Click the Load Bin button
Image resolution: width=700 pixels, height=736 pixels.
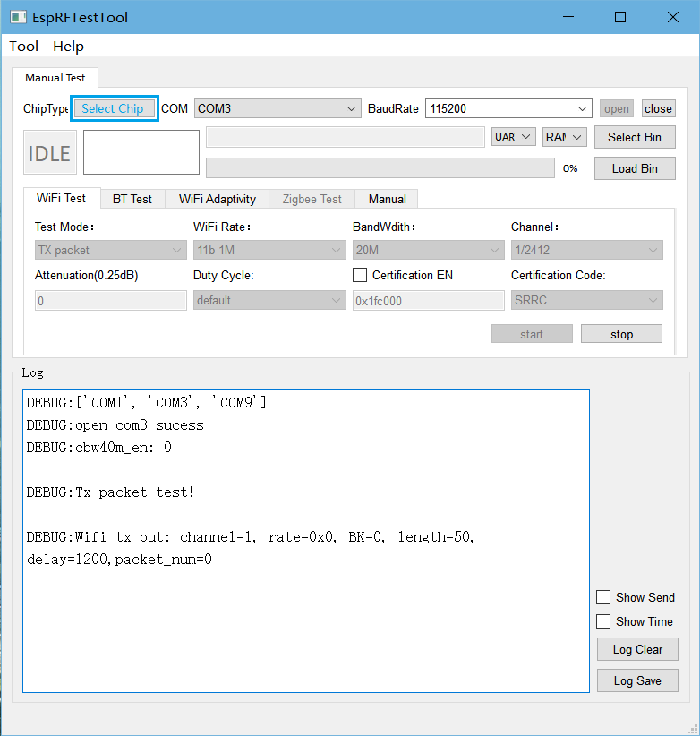pos(635,168)
